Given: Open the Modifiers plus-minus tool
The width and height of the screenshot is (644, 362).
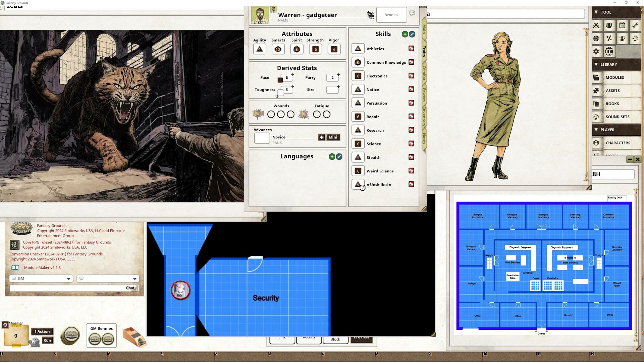Looking at the screenshot, I should (x=610, y=39).
